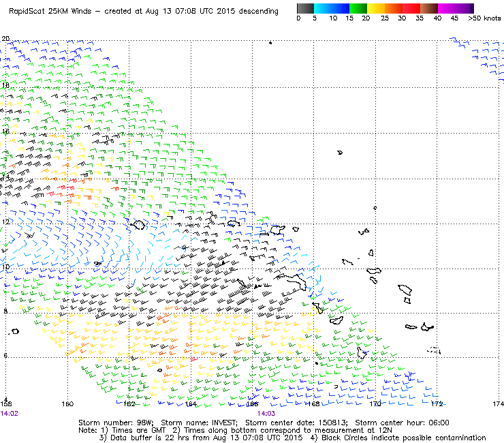Click the latitude label '16' on left axis
This screenshot has width=504, height=443.
5,132
